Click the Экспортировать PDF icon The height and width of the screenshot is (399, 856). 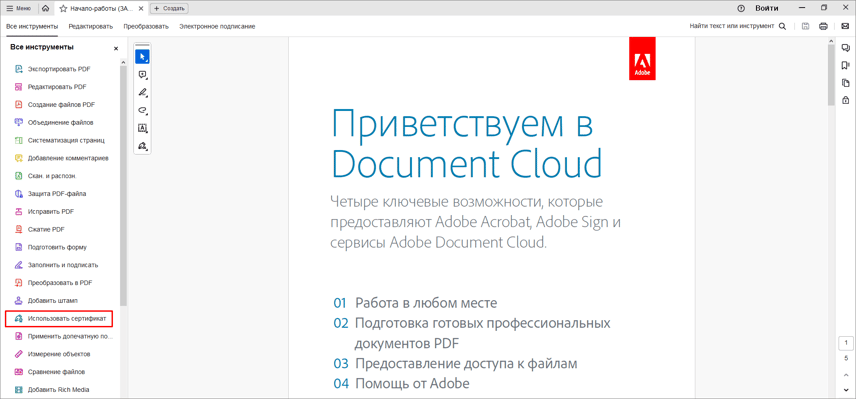(x=19, y=69)
